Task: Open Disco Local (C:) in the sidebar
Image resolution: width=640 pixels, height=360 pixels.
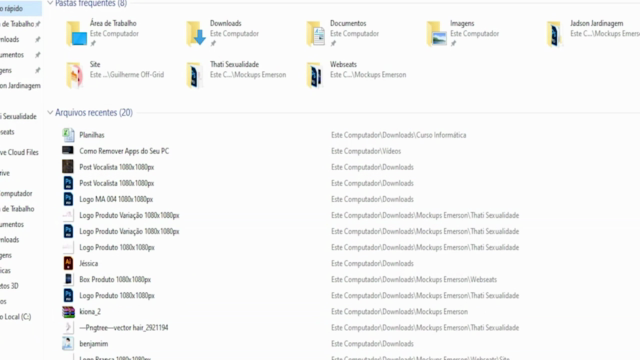Action: click(16, 317)
